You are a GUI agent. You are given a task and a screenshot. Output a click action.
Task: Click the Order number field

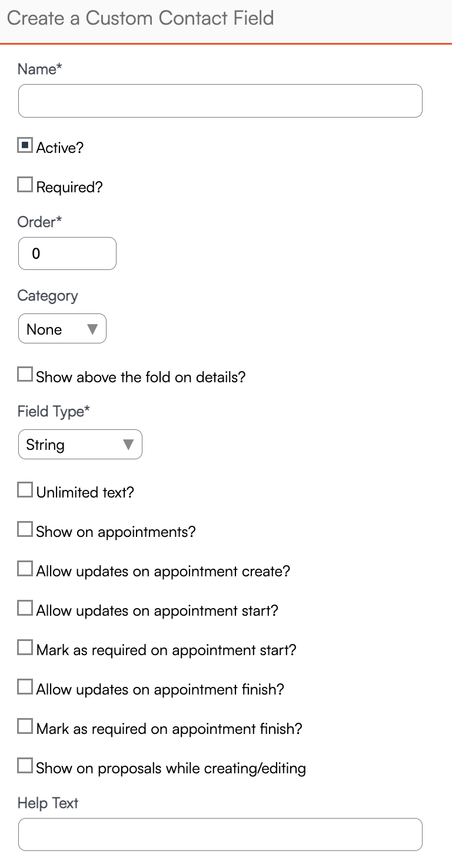(x=67, y=253)
